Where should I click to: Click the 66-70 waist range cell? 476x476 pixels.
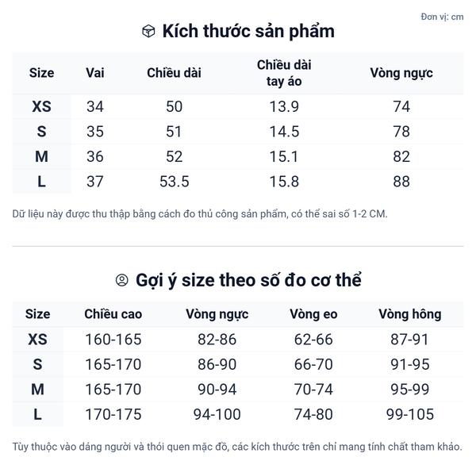[313, 364]
